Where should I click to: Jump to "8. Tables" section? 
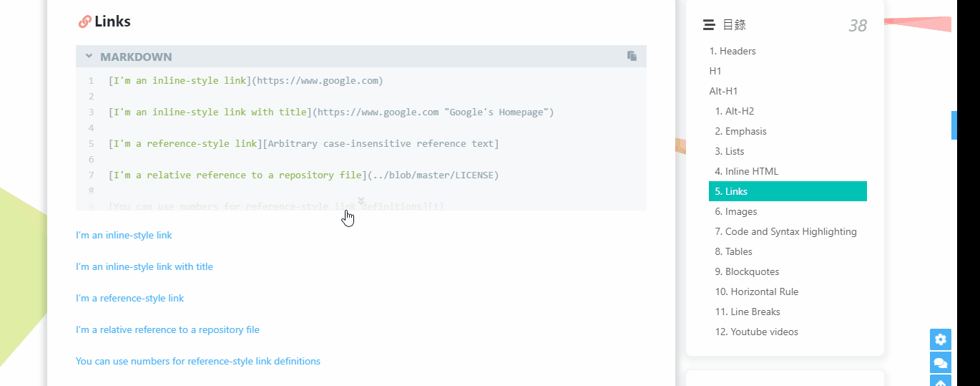733,251
